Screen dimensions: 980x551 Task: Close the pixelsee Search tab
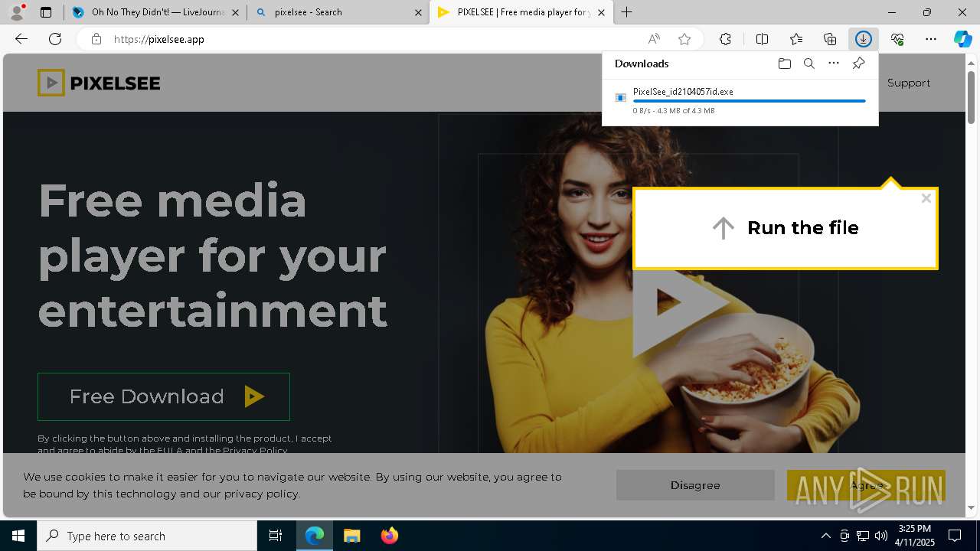418,12
